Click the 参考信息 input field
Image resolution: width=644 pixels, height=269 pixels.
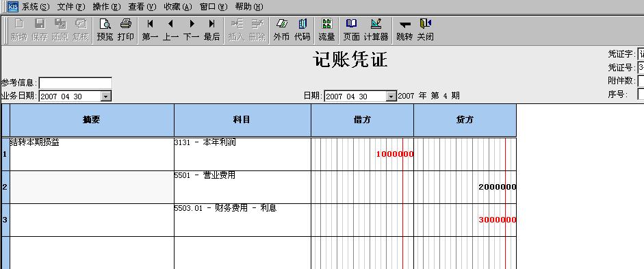tap(75, 83)
